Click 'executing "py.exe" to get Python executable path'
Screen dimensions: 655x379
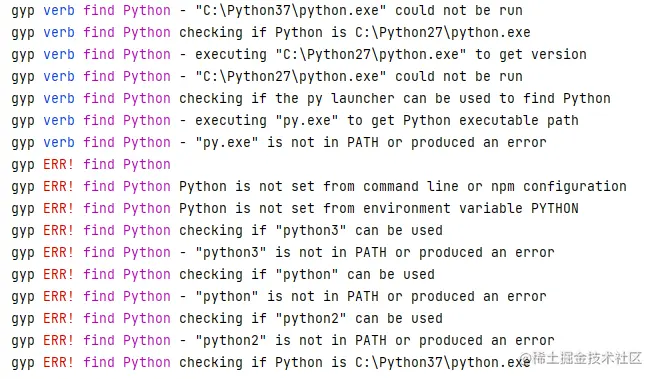pos(387,121)
